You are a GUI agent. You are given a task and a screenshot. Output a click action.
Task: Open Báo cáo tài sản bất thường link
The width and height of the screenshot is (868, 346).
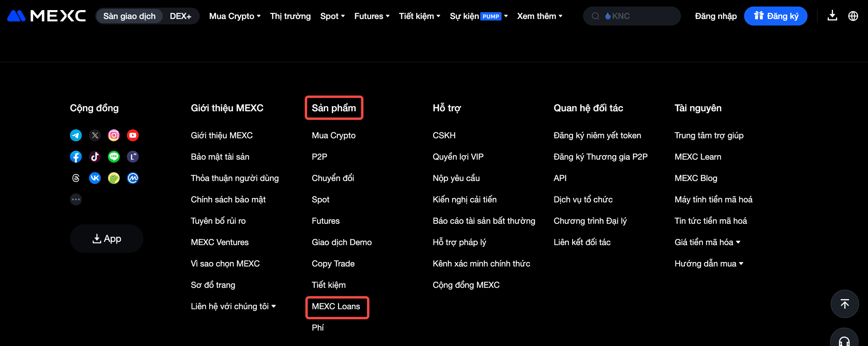pos(484,221)
